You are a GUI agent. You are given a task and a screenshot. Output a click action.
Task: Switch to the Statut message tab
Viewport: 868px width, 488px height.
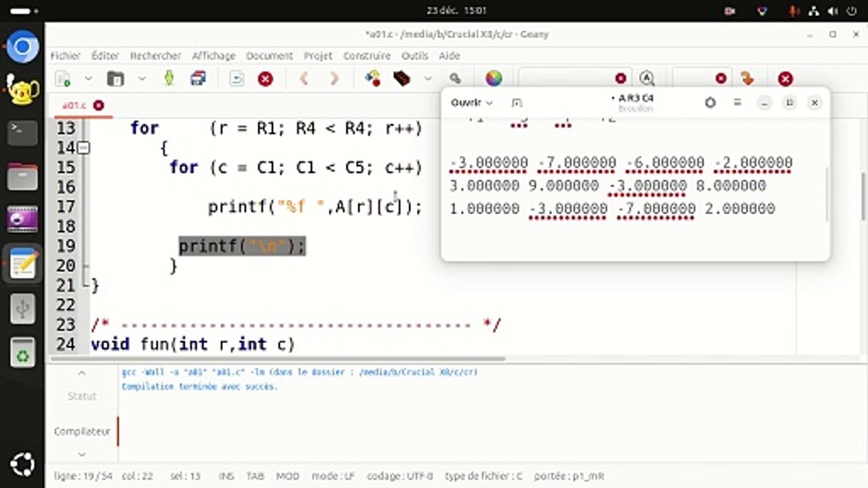[x=82, y=396]
